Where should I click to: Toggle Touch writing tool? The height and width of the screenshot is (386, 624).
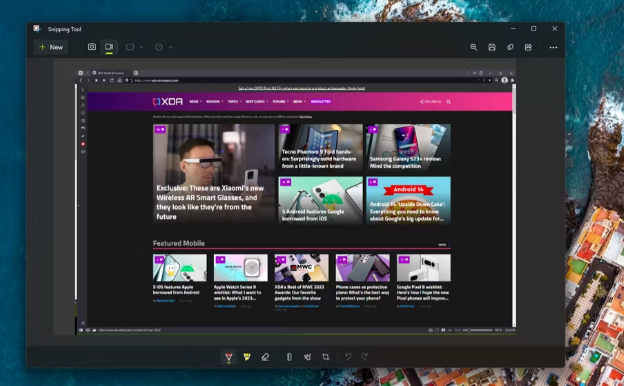coord(308,357)
